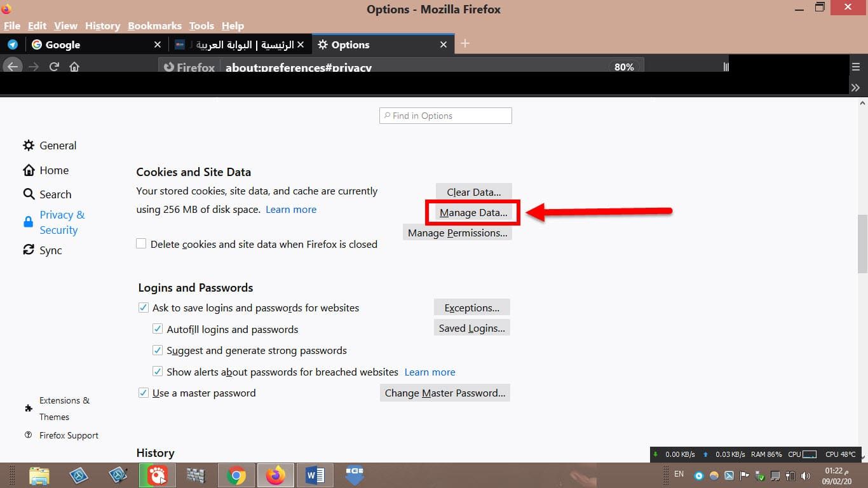The height and width of the screenshot is (488, 868).
Task: Open Microsoft Word from the taskbar
Action: pyautogui.click(x=315, y=475)
